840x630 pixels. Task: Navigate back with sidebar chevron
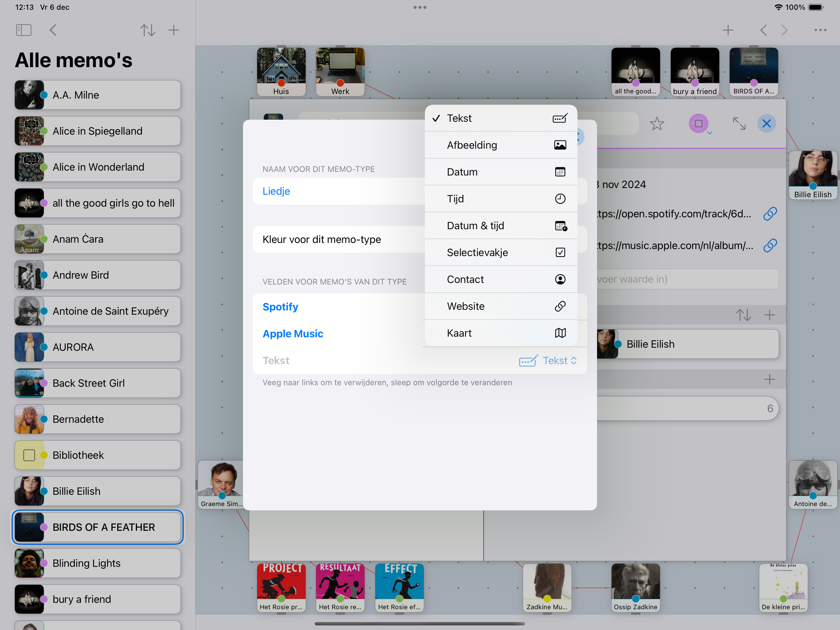point(53,30)
